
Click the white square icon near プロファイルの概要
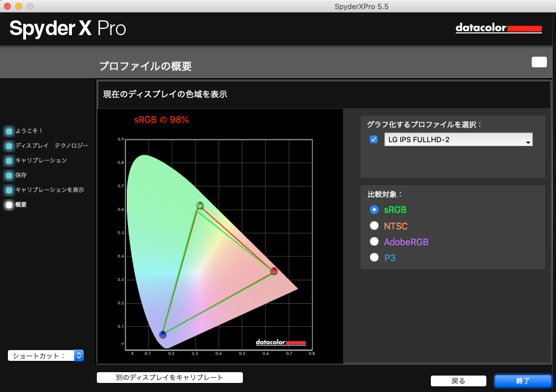539,62
